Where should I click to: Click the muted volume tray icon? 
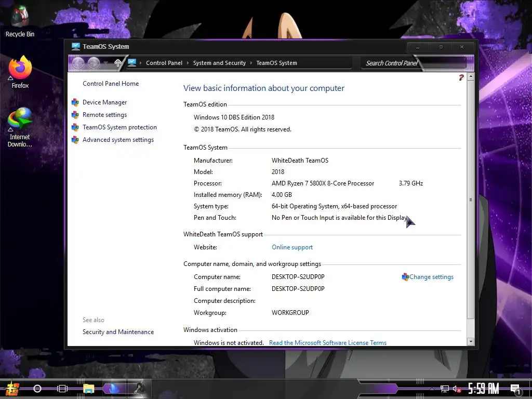click(457, 389)
